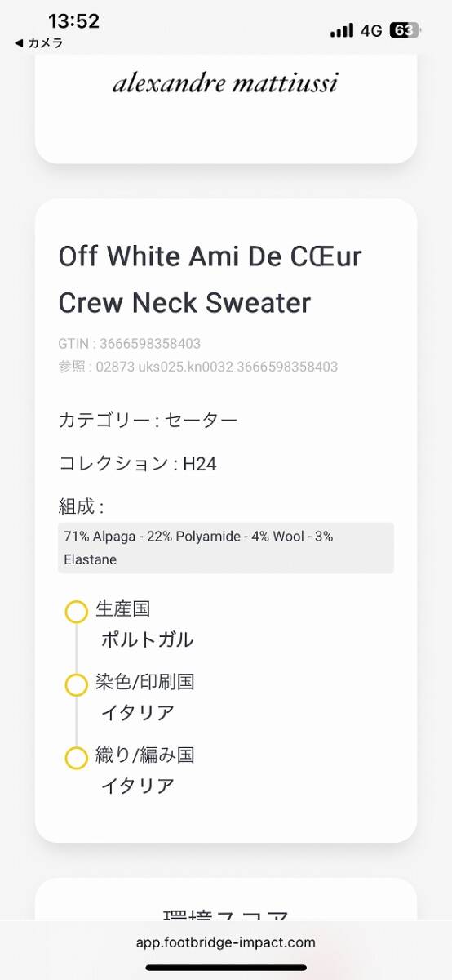452x980 pixels.
Task: Tap the ポルトガル country entry
Action: [147, 639]
